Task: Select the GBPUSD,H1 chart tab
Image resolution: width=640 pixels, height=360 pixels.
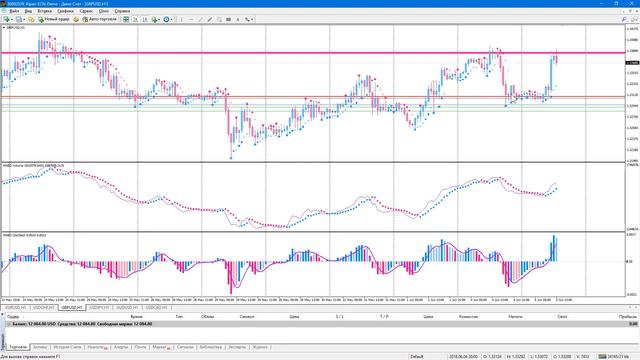Action: [72, 307]
